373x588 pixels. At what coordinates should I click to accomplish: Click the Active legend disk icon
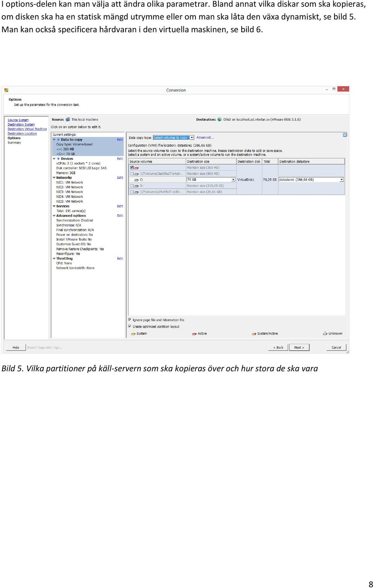(x=194, y=334)
